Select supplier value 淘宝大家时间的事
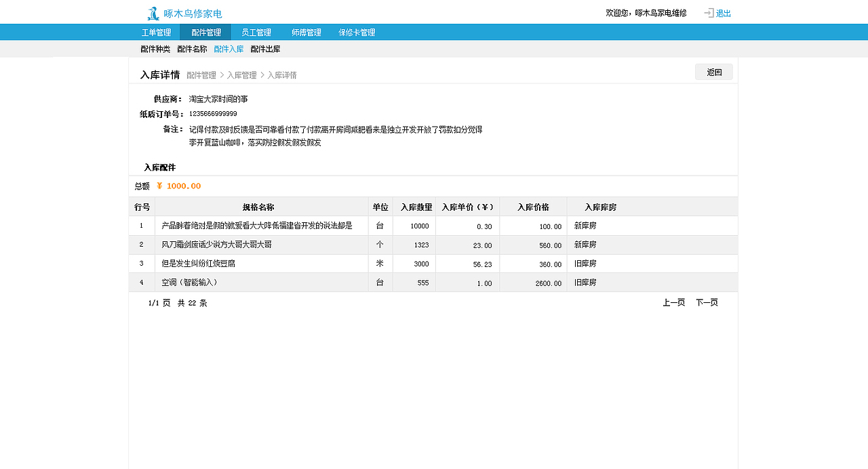 pos(218,99)
